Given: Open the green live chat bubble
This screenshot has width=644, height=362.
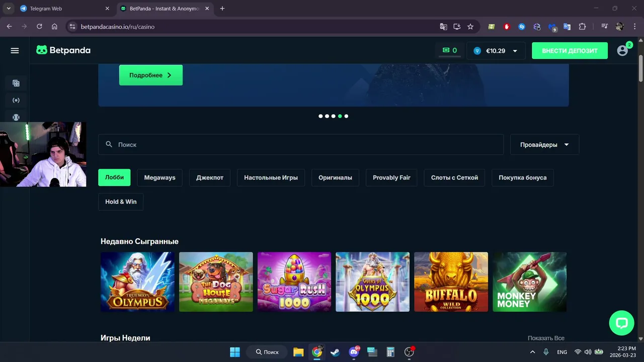Looking at the screenshot, I should coord(621,323).
